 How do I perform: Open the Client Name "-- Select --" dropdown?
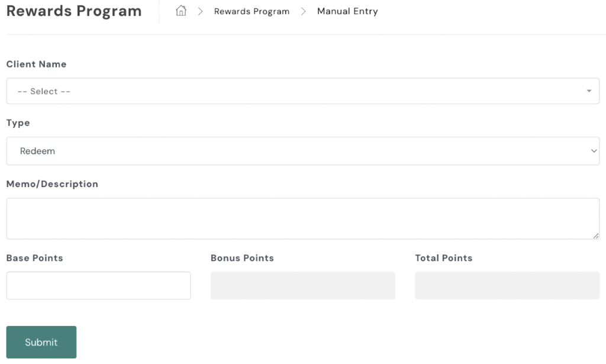[296, 91]
